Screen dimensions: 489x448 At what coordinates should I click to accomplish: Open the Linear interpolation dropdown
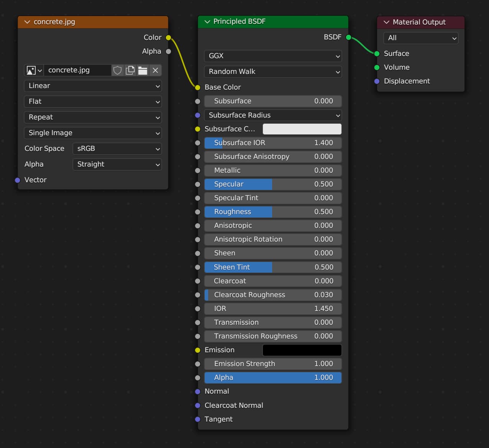(x=93, y=86)
